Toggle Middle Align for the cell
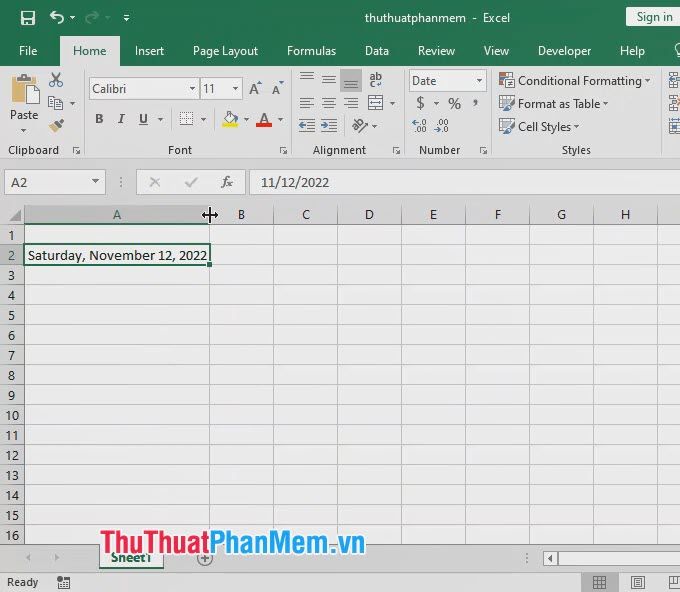The image size is (680, 592). point(328,80)
